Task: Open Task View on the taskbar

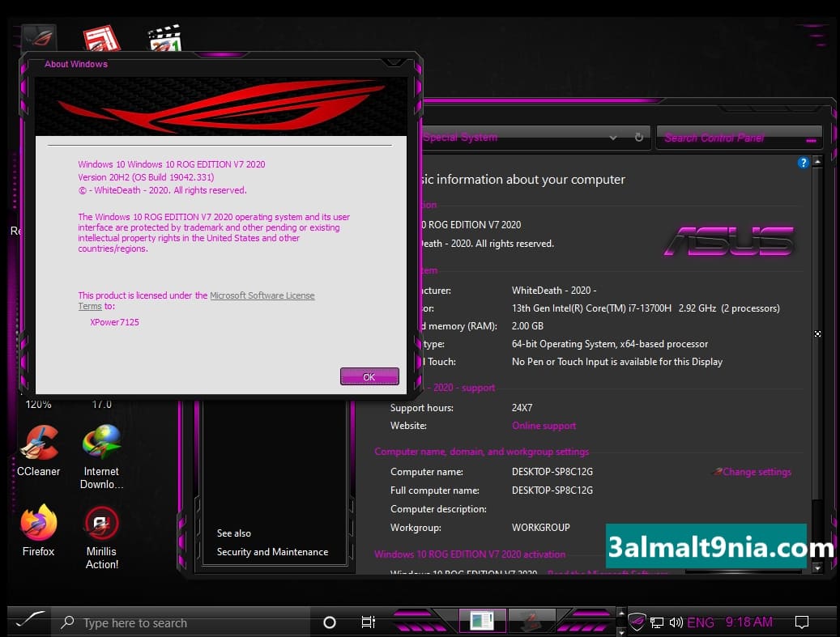Action: [368, 622]
